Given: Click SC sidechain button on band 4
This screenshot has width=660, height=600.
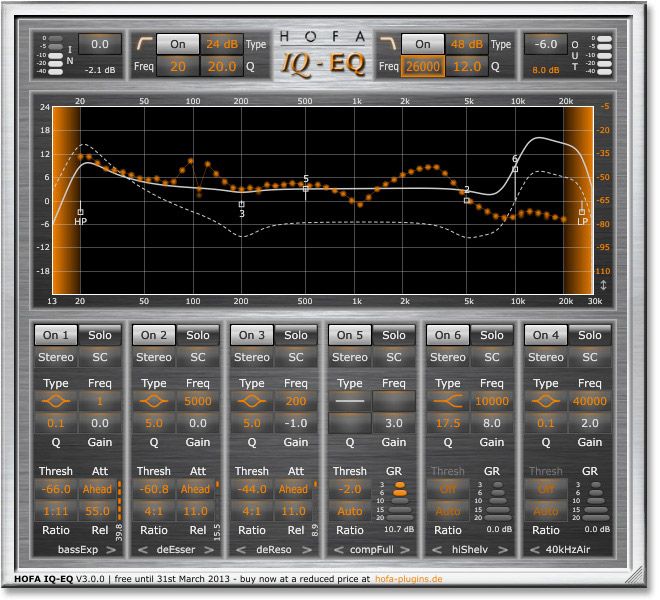Looking at the screenshot, I should pos(590,357).
